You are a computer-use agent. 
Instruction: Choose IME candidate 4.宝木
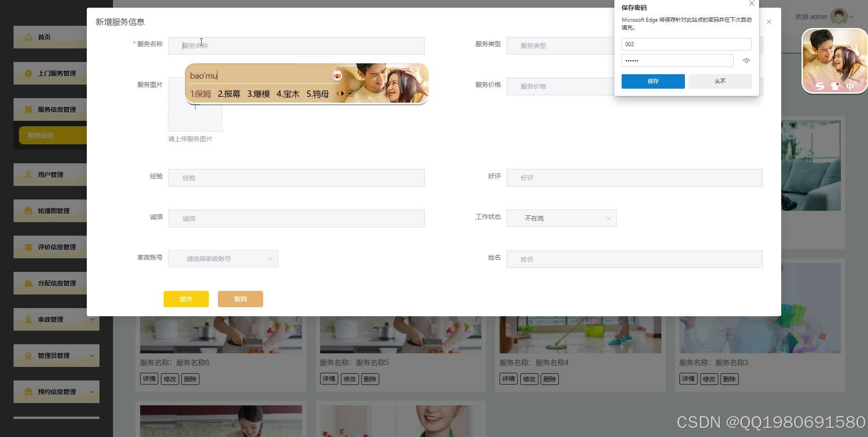pyautogui.click(x=288, y=94)
